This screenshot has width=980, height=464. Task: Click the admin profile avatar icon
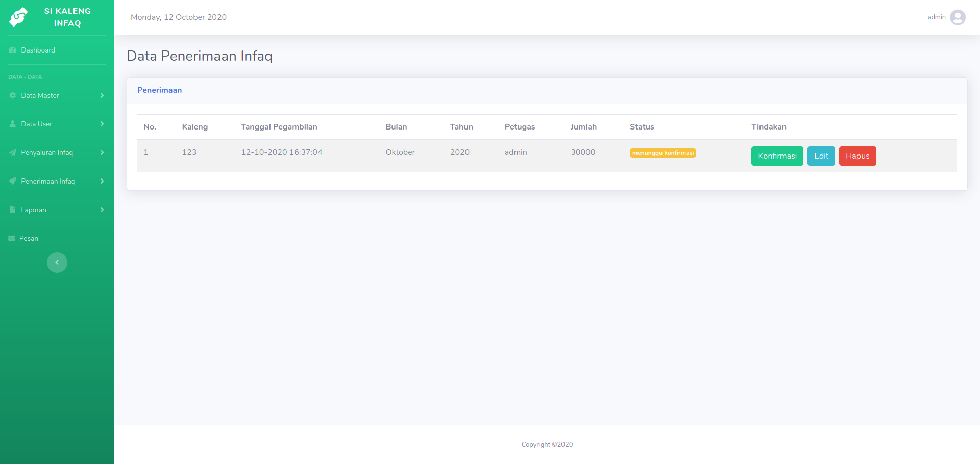point(958,17)
